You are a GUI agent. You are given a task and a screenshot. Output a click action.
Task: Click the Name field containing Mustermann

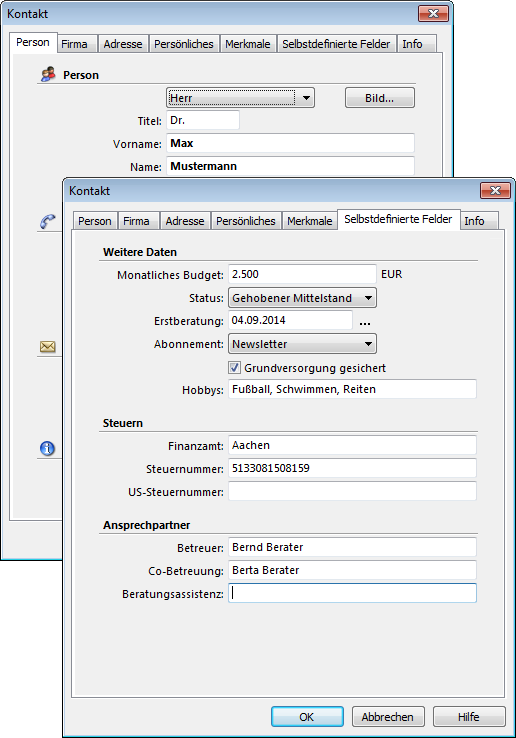click(x=290, y=166)
